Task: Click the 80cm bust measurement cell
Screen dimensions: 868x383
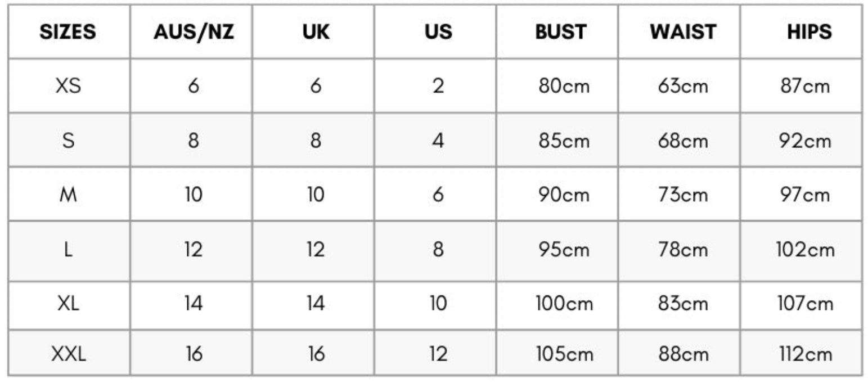Action: (564, 87)
